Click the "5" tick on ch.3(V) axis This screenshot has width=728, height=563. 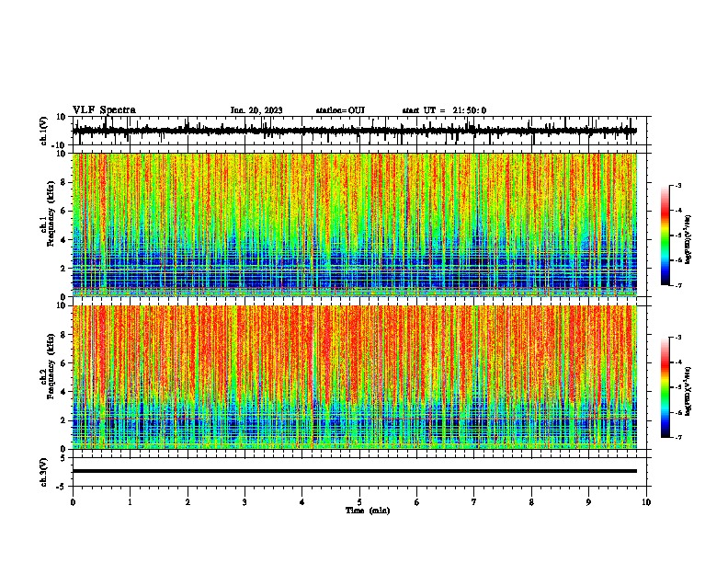pyautogui.click(x=64, y=458)
